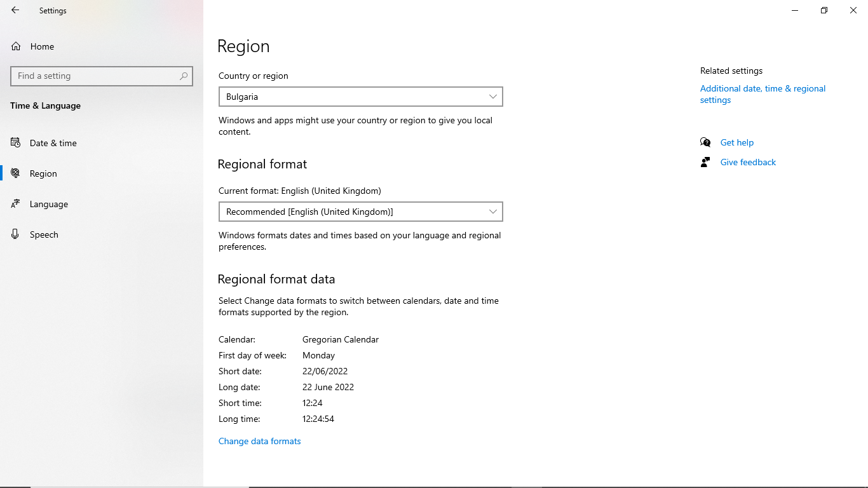Select Speech in the sidebar
The width and height of the screenshot is (868, 488).
(44, 234)
